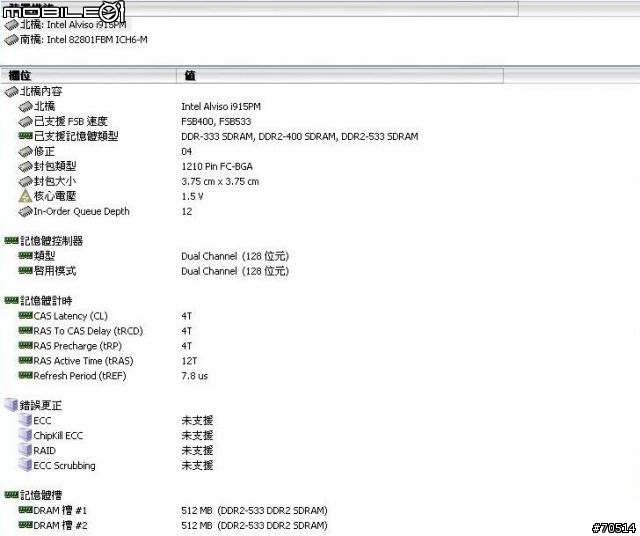This screenshot has width=640, height=536.
Task: Click the DRAM 槽 #2 512 MB value
Action: (254, 525)
